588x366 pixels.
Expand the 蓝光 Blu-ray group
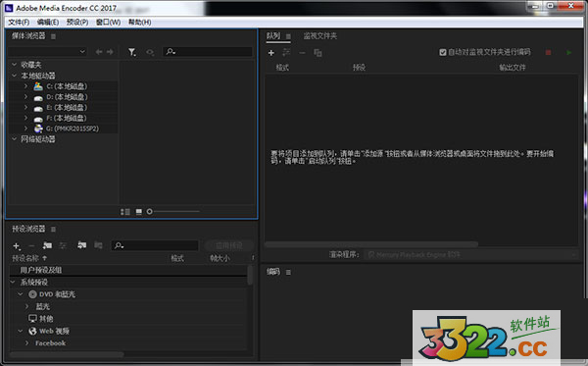click(x=26, y=306)
